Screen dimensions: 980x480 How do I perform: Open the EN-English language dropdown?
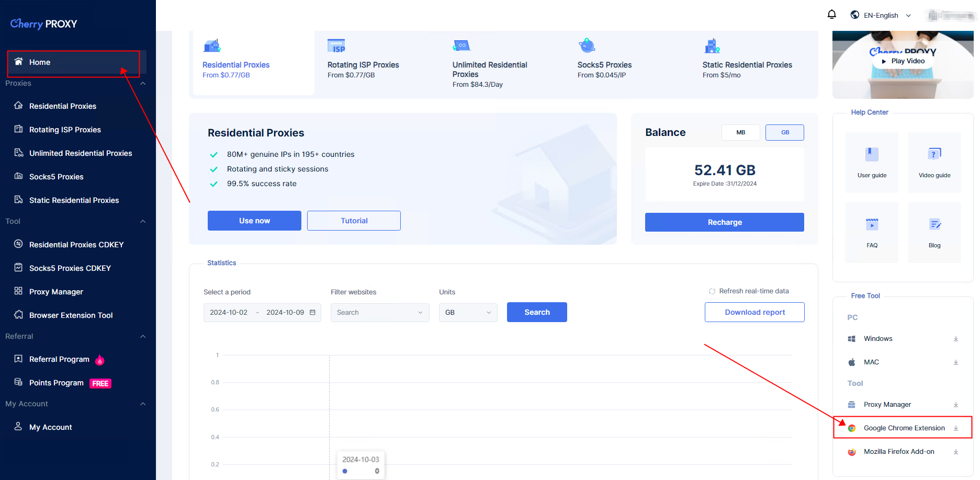[x=881, y=16]
